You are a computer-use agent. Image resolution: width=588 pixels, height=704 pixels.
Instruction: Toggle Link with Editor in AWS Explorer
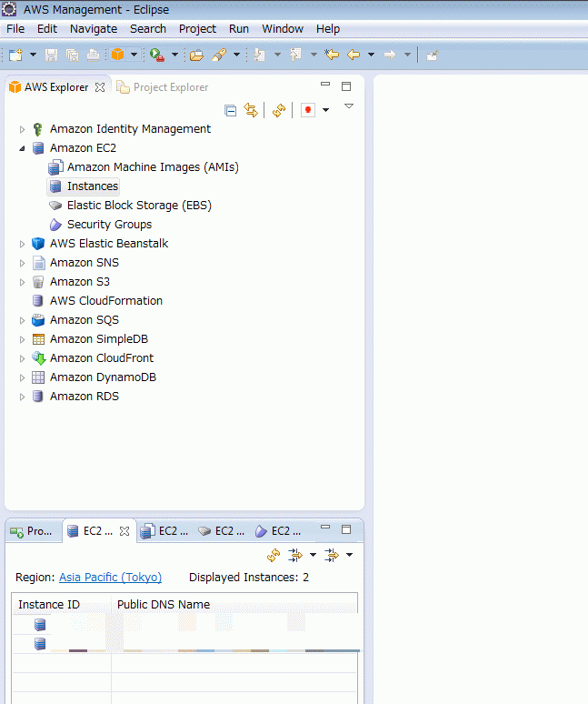click(x=251, y=110)
